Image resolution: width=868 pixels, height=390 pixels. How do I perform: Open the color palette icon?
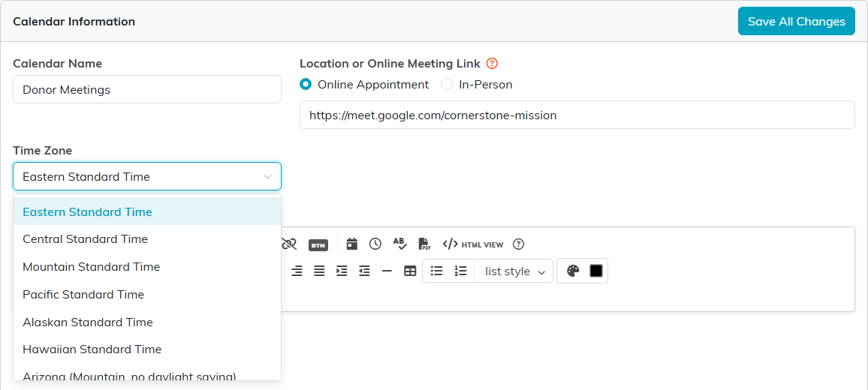[573, 271]
